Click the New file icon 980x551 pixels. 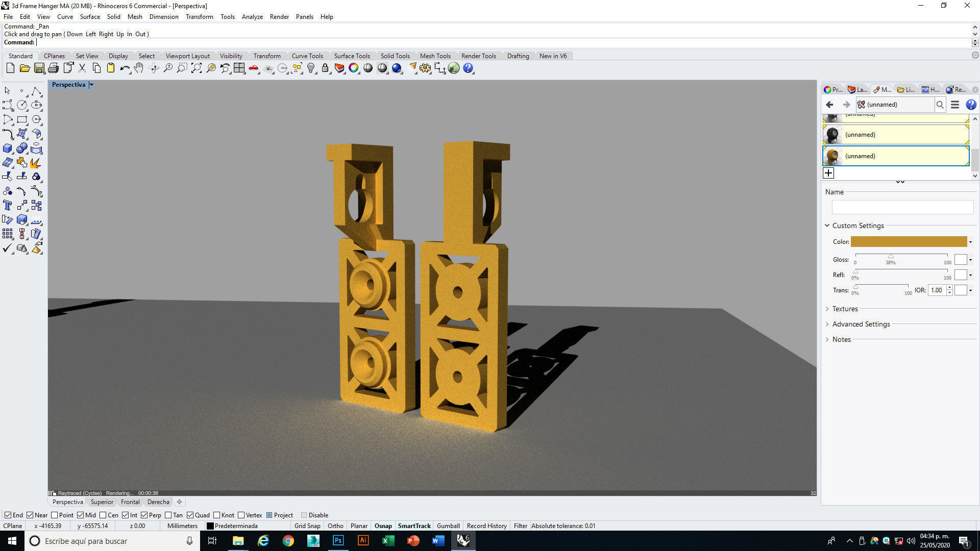click(x=10, y=68)
